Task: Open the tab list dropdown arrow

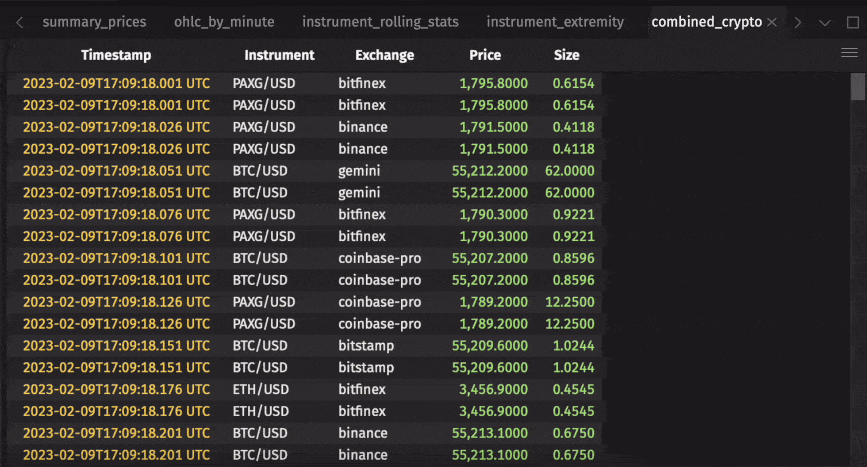Action: tap(825, 22)
